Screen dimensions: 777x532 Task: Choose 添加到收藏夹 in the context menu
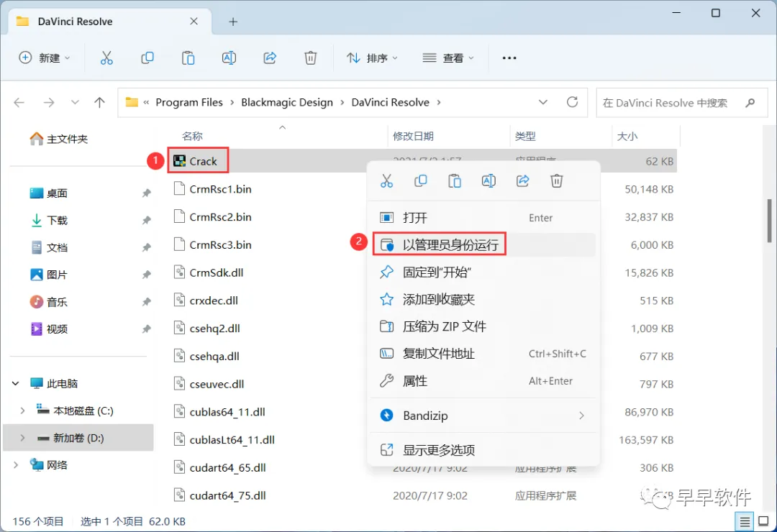[x=483, y=299]
